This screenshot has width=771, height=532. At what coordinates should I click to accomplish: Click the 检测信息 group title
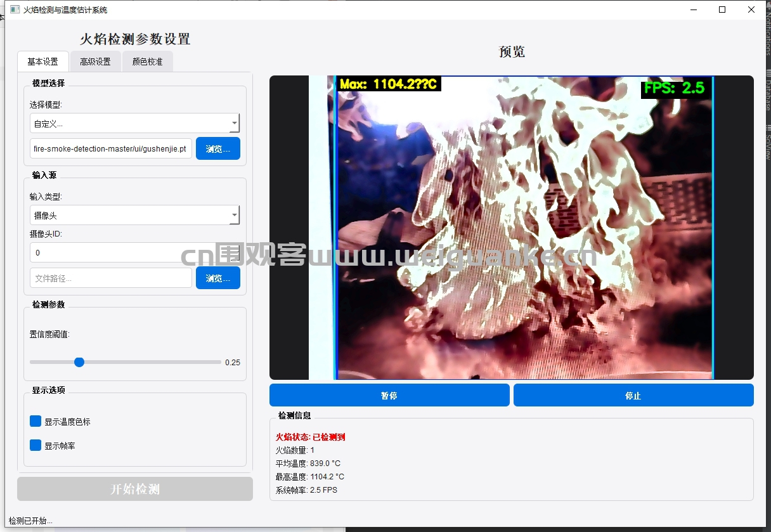[295, 415]
